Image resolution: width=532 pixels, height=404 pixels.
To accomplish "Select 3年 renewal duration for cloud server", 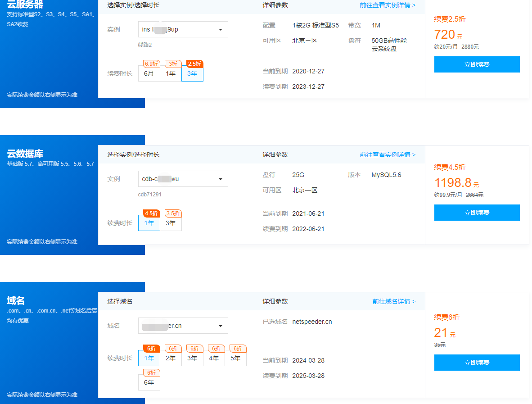I will [x=192, y=74].
